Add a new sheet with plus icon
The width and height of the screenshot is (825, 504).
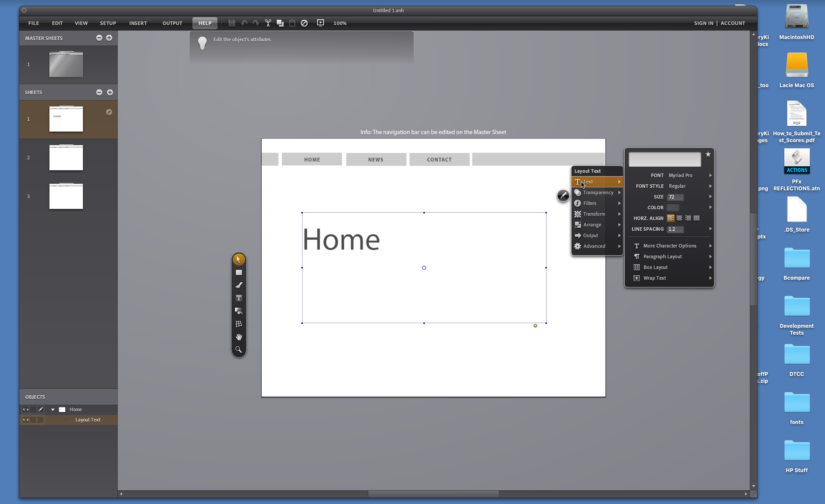tap(110, 92)
